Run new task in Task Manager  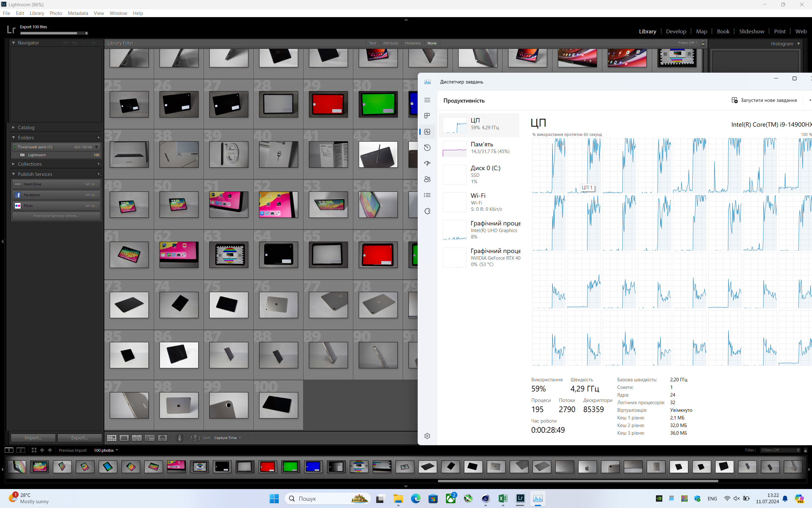point(764,100)
